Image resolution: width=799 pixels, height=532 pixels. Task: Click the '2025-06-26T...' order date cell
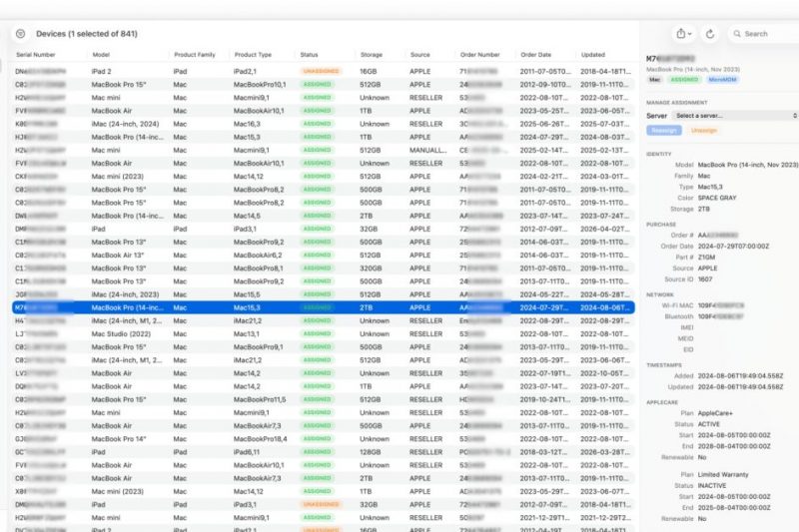coord(544,124)
